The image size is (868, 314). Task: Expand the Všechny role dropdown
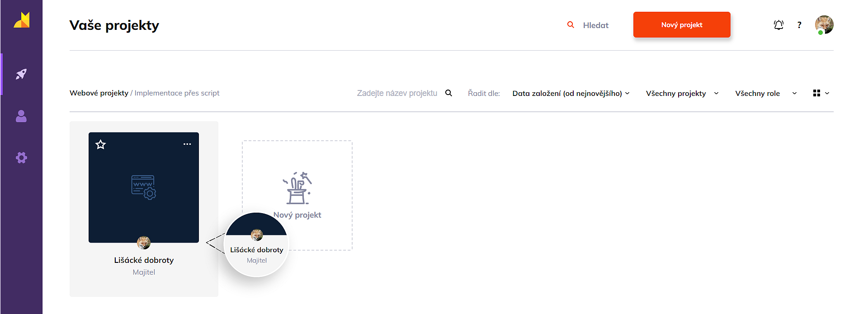click(x=765, y=93)
